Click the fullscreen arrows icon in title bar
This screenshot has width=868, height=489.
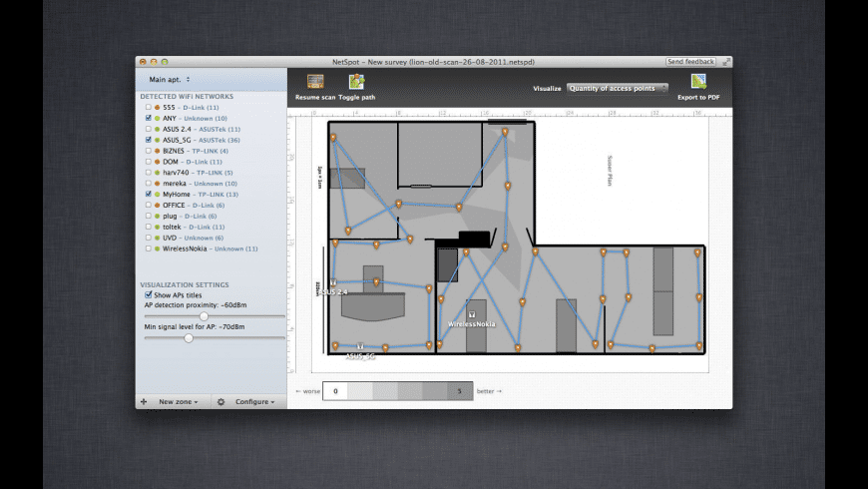point(725,62)
